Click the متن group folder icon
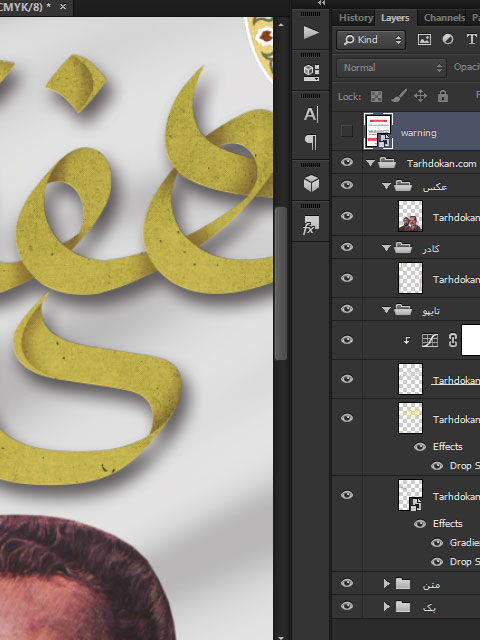The height and width of the screenshot is (640, 480). [x=403, y=584]
